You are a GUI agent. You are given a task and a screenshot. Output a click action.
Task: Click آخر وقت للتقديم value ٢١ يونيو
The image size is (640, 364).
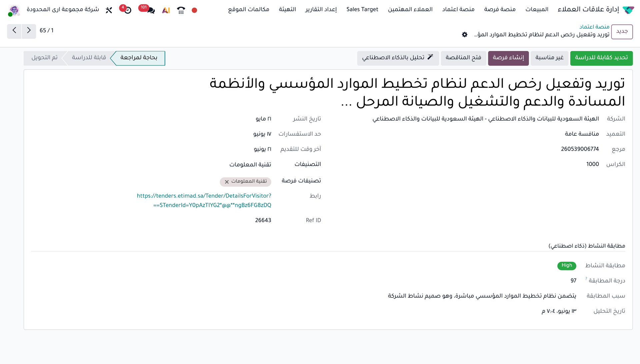point(262,149)
